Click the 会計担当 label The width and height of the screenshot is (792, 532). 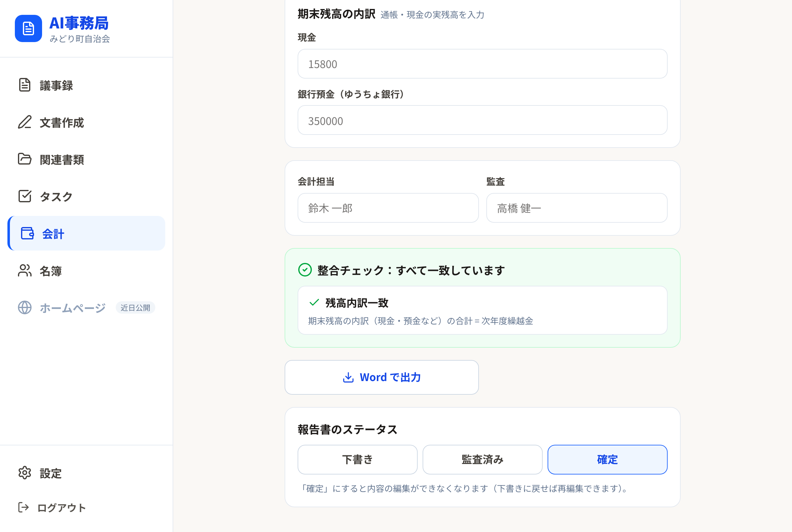click(x=316, y=182)
